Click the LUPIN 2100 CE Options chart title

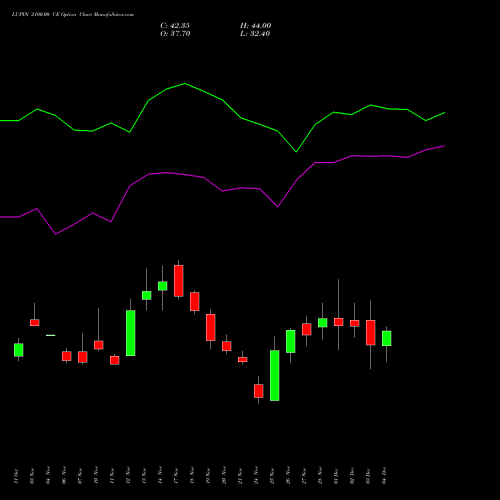pyautogui.click(x=73, y=15)
